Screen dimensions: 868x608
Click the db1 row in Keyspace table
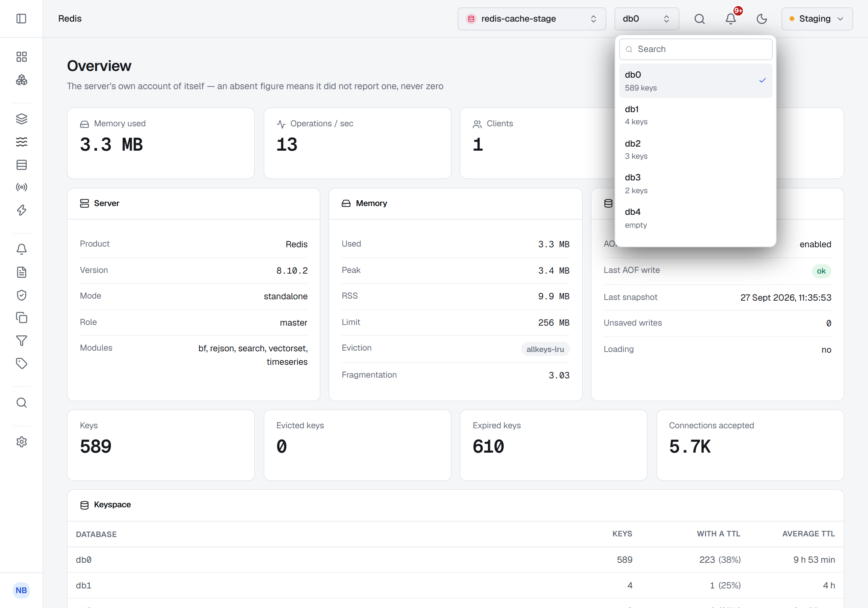pyautogui.click(x=455, y=585)
